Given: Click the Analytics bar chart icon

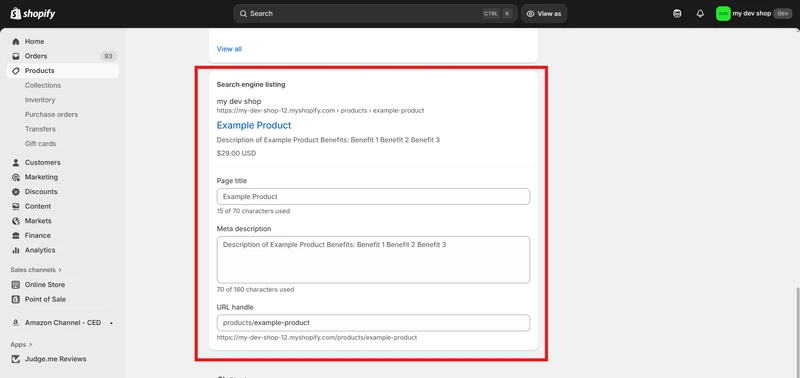Looking at the screenshot, I should [x=16, y=250].
